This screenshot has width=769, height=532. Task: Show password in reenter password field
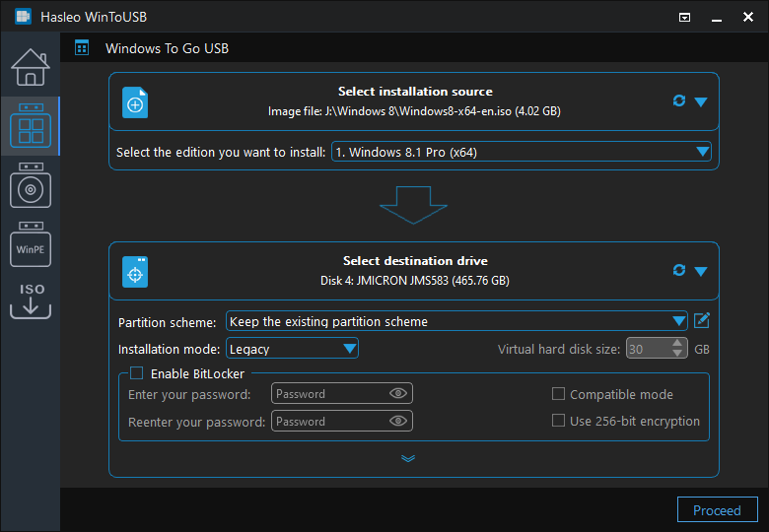(398, 421)
